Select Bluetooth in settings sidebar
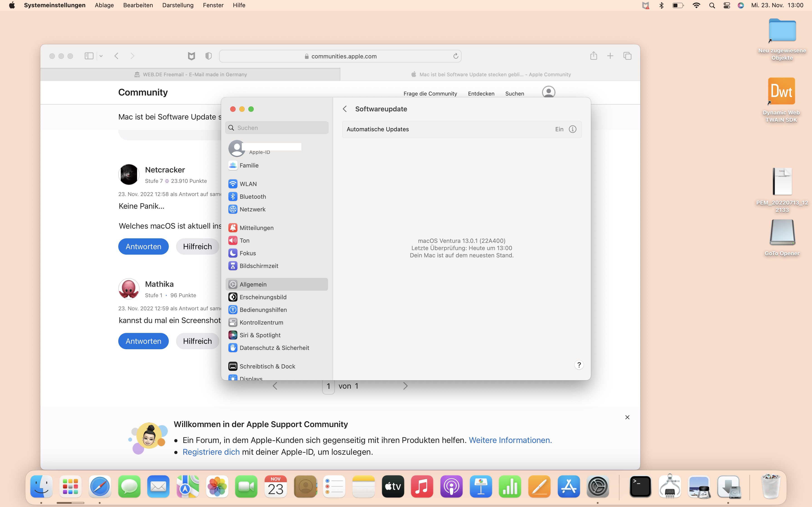 point(252,196)
